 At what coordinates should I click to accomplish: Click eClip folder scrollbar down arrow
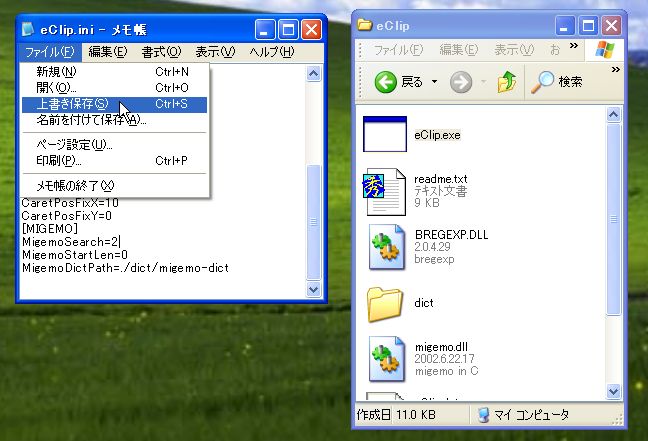click(613, 391)
